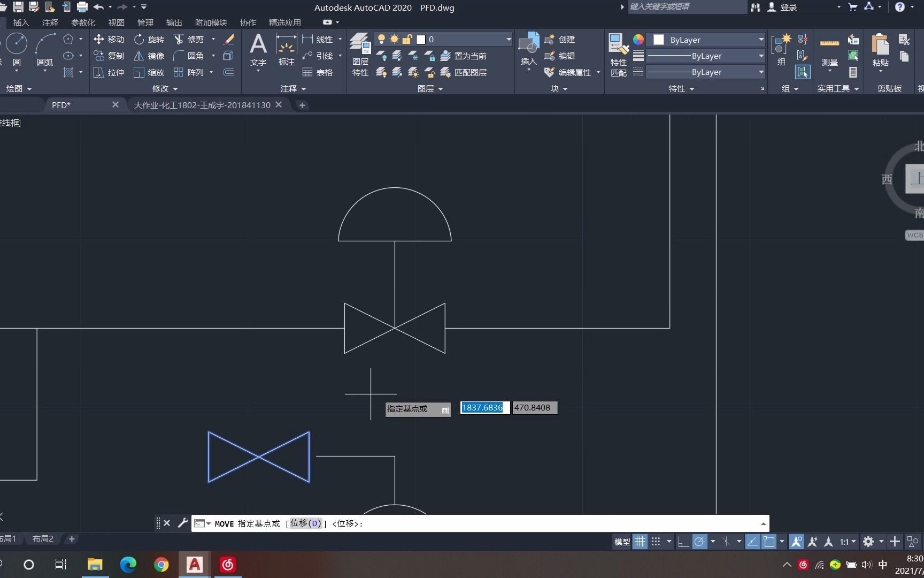Open the ByLayer lineweight dropdown
Image resolution: width=924 pixels, height=578 pixels.
[x=761, y=56]
